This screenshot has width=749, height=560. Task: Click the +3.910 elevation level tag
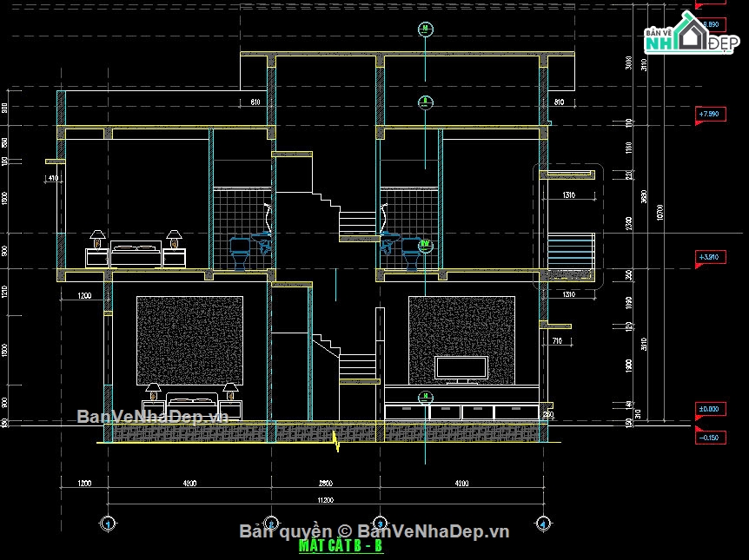pos(713,258)
